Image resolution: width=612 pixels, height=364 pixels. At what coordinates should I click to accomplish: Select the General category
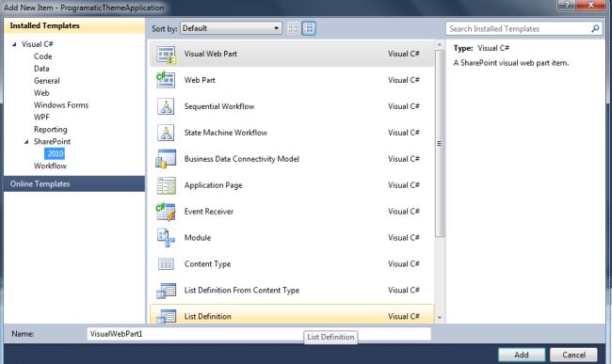[x=47, y=81]
